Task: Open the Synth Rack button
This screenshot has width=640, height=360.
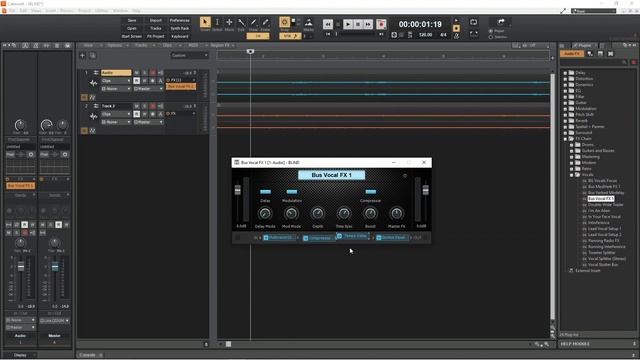Action: pos(180,28)
